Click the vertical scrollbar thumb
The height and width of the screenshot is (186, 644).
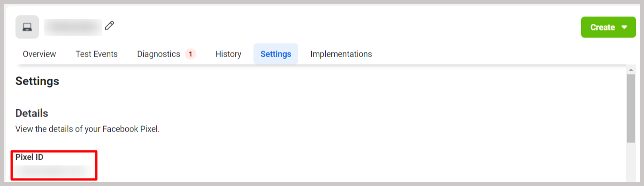click(631, 108)
